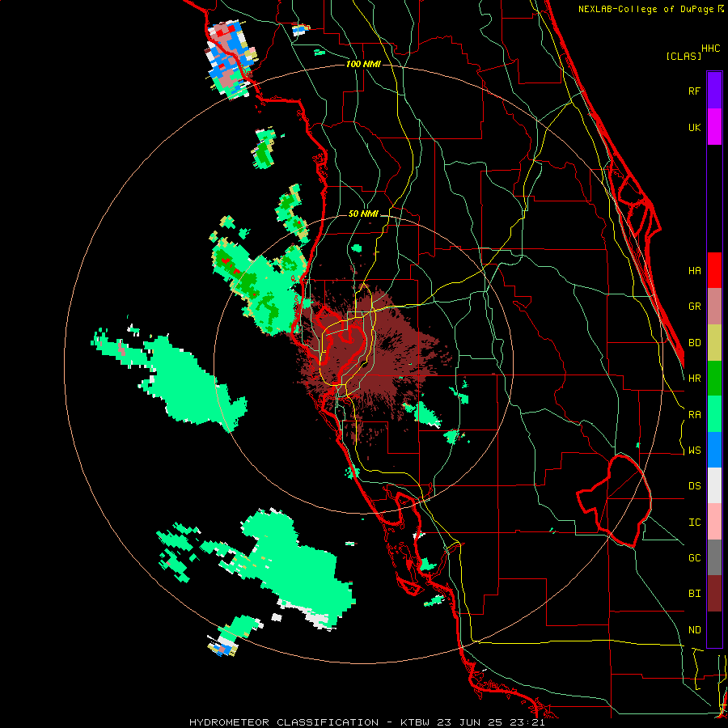Click the RA light green legend swatch
This screenshot has width=728, height=728.
714,414
